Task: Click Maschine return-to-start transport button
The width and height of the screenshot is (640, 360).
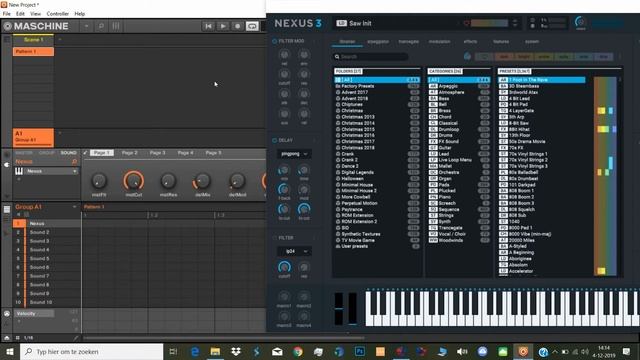Action: (208, 26)
